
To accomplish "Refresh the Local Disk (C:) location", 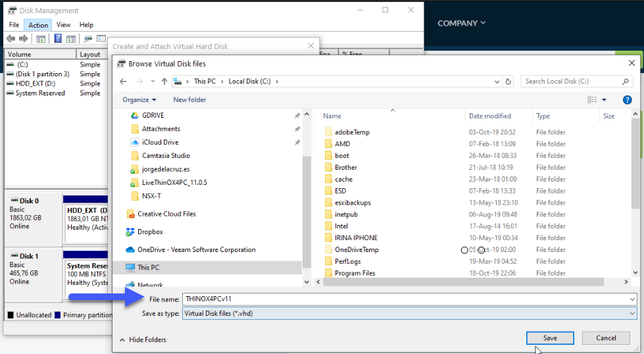I will [x=508, y=82].
